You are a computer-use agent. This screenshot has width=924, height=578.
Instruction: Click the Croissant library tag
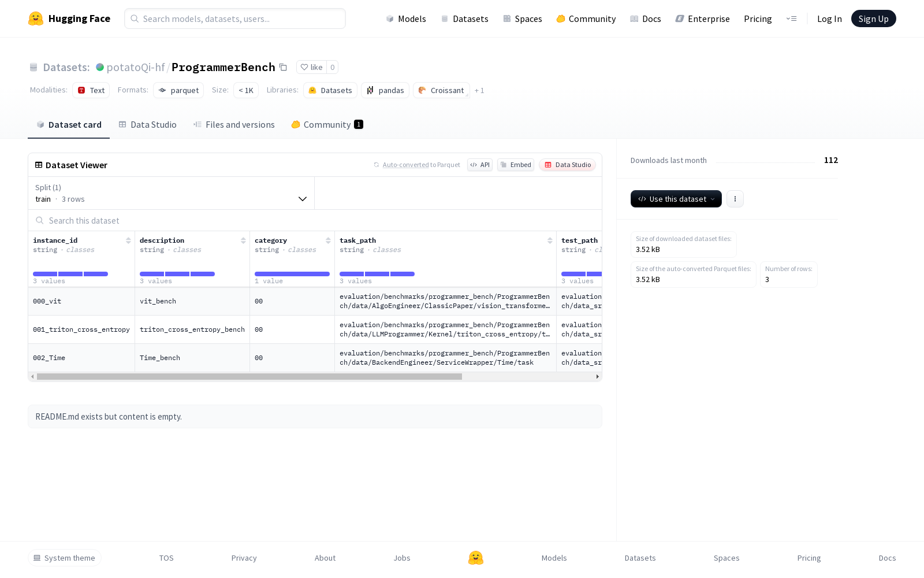[441, 90]
